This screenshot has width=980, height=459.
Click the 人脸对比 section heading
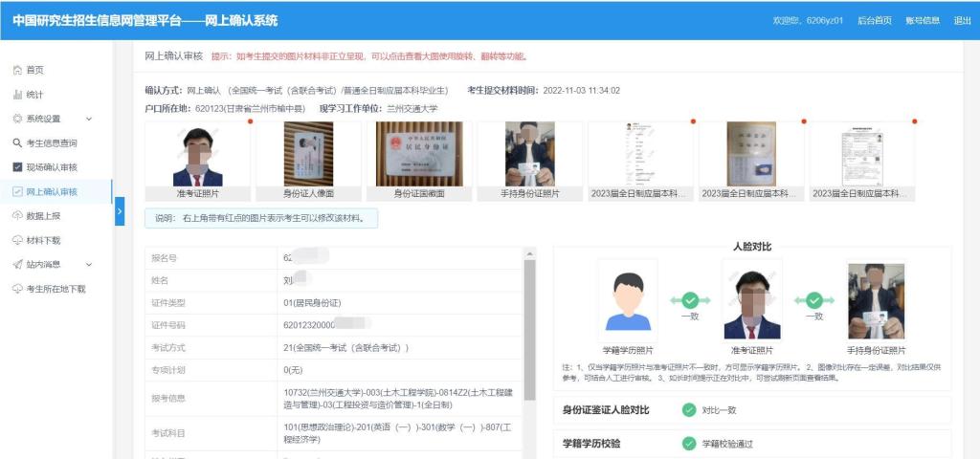pyautogui.click(x=752, y=247)
